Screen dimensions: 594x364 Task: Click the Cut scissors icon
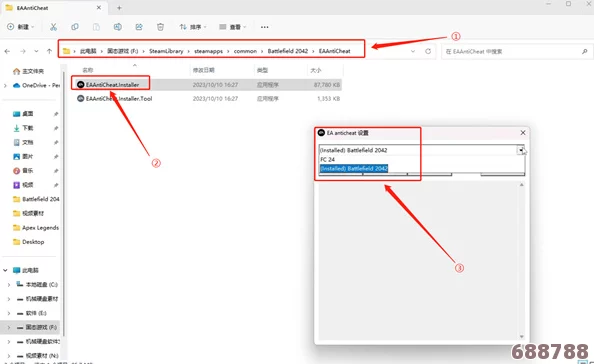pyautogui.click(x=53, y=27)
